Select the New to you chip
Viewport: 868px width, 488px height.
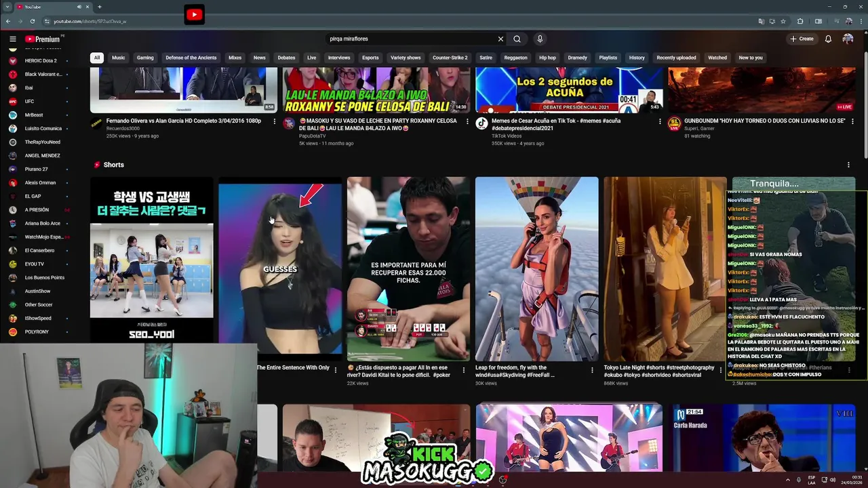pyautogui.click(x=751, y=58)
